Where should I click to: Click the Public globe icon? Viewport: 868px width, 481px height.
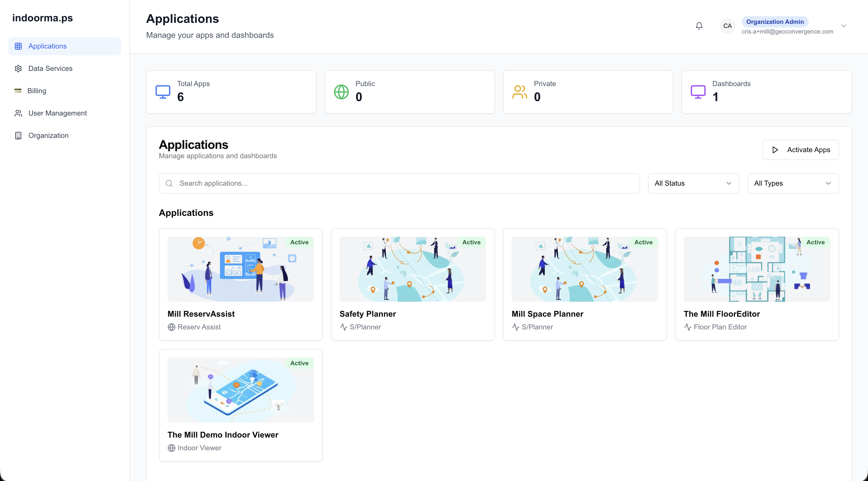341,92
